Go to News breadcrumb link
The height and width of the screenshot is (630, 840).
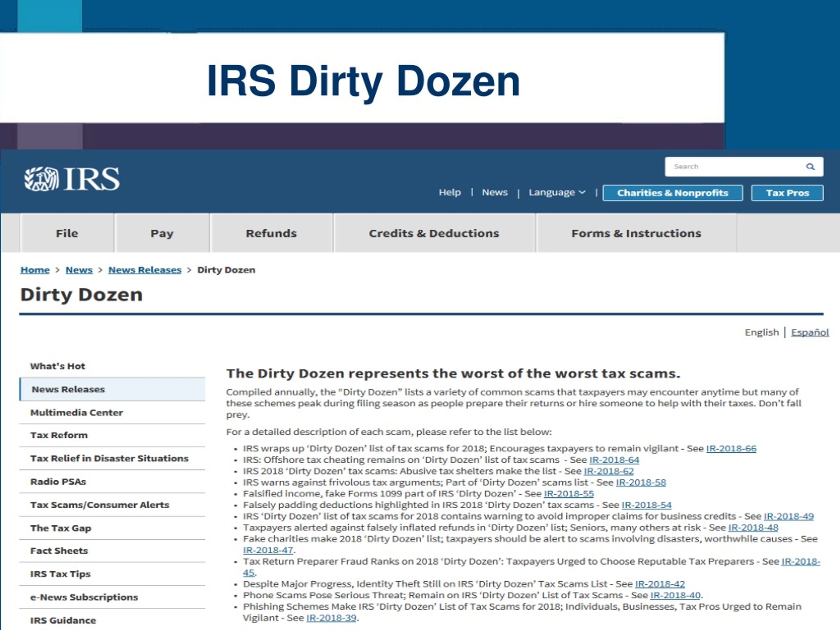79,270
